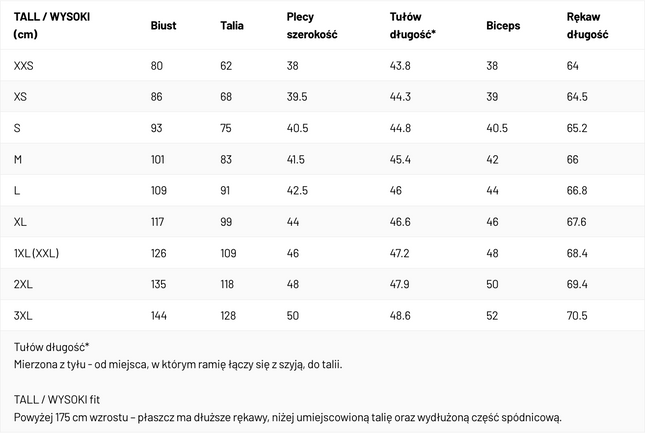Click the Tułów długość* footnote heading
This screenshot has width=645, height=433.
[51, 347]
